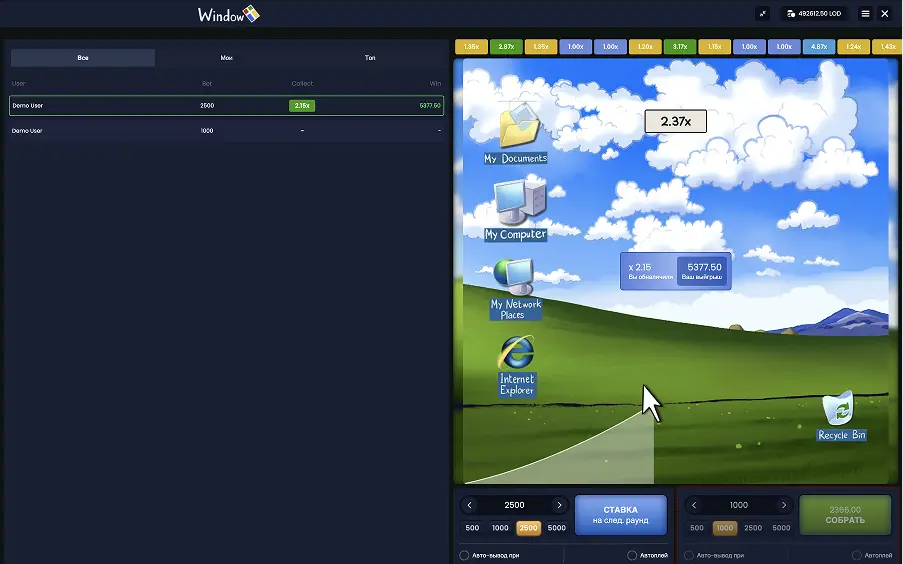
Task: Choose the 5000 preset in the СОБРАТЬ panel
Action: pos(781,528)
